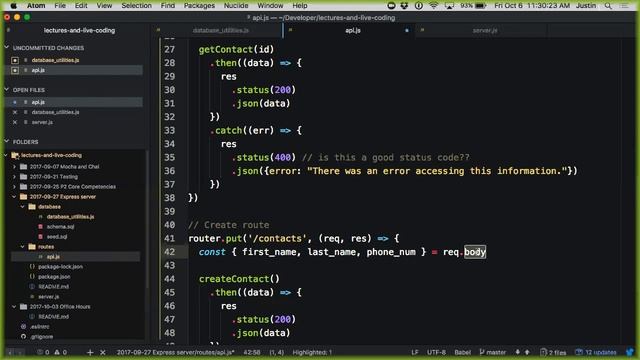
Task: Open the Wi-Fi status menu
Action: coord(433,6)
